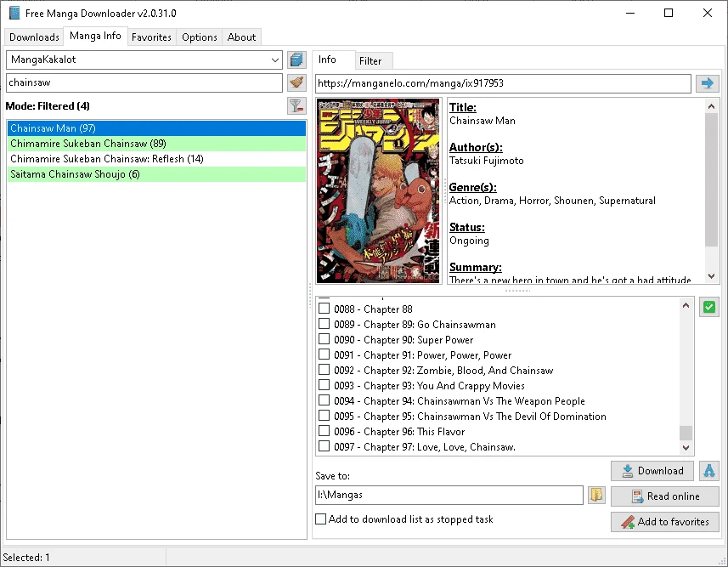Click Add to favorites button
Screen dimensions: 728x567
click(665, 522)
